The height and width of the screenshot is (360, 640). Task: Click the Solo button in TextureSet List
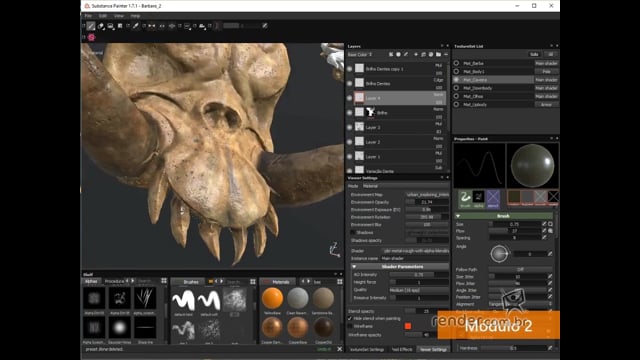534,54
